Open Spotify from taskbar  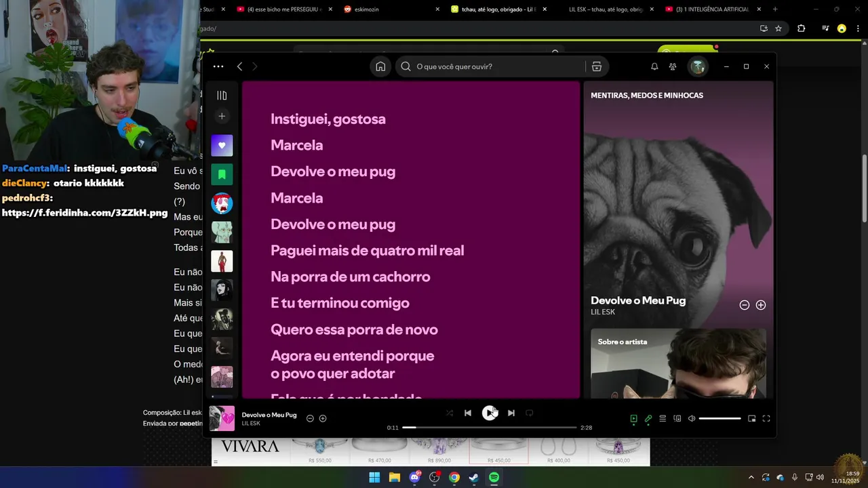point(494,477)
